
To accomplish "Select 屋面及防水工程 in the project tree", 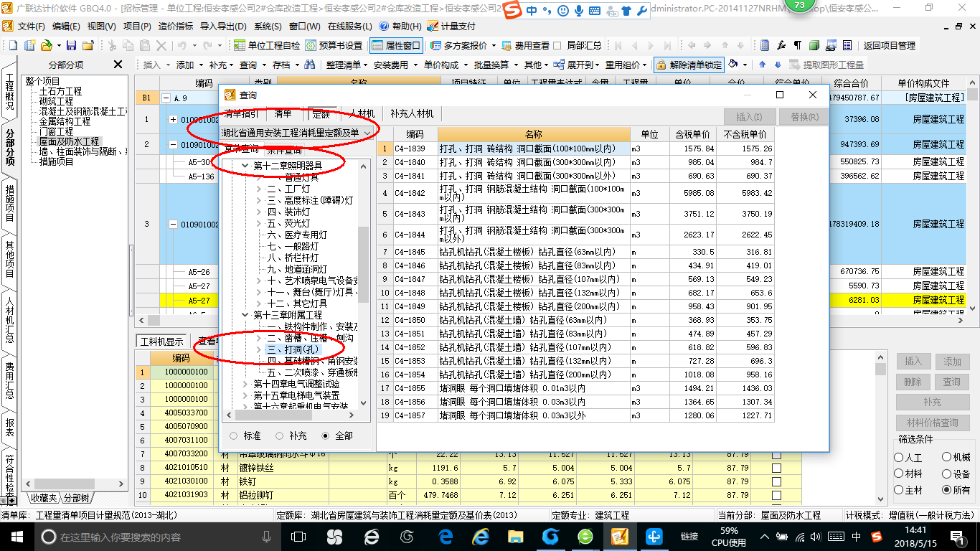I will pos(70,142).
